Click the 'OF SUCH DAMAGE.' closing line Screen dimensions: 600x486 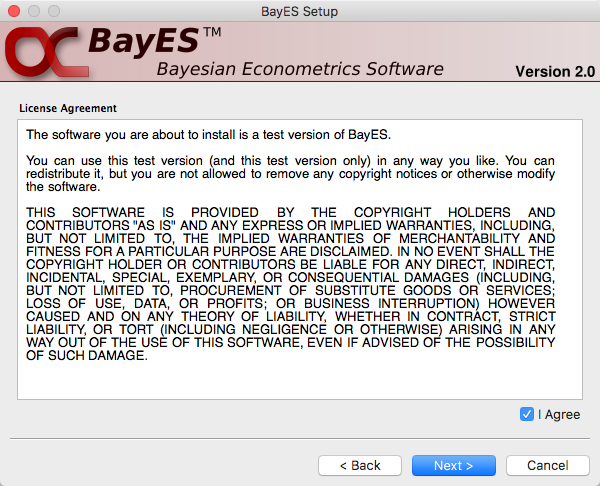click(87, 356)
